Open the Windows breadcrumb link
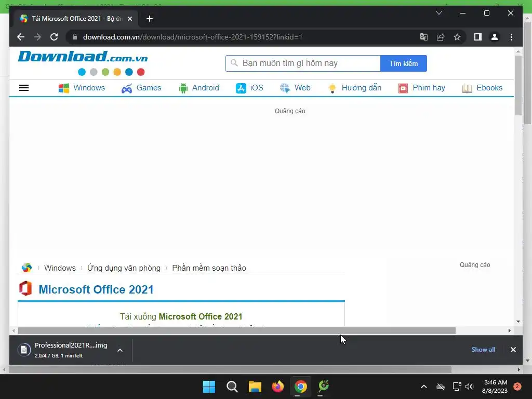The width and height of the screenshot is (532, 399). [60, 268]
